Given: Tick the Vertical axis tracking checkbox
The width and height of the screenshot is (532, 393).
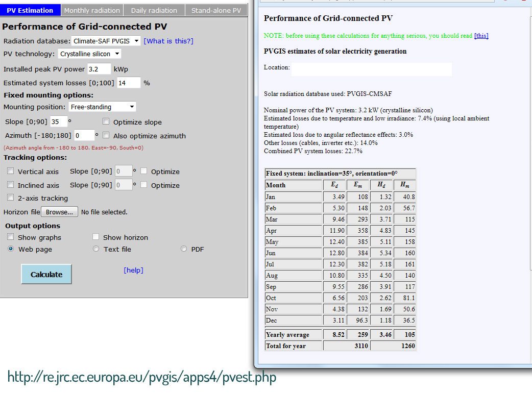Looking at the screenshot, I should [x=11, y=171].
